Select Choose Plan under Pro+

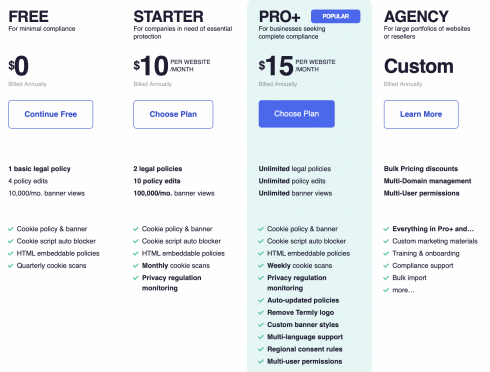pos(297,114)
